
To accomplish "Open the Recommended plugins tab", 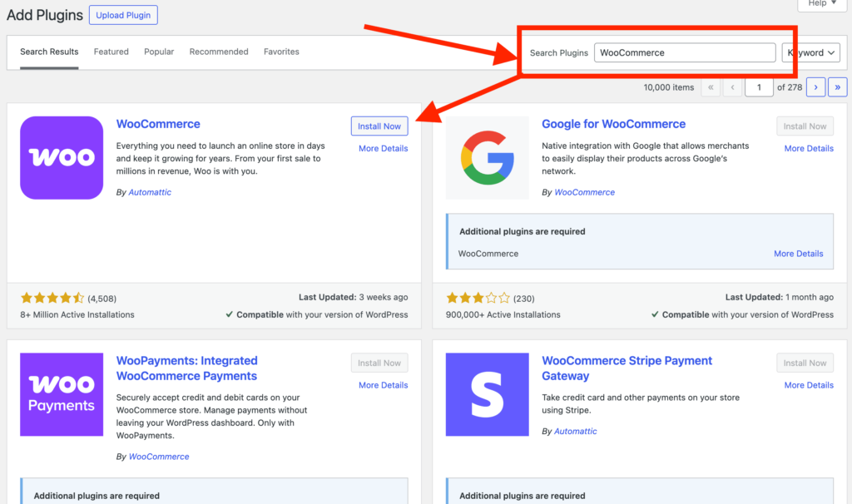I will tap(219, 52).
